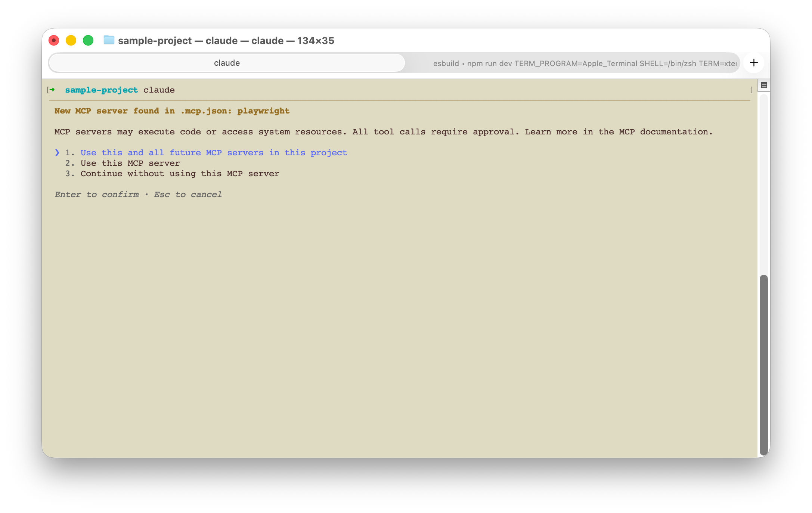Click the new tab plus button
Viewport: 812px width, 513px height.
pos(754,63)
